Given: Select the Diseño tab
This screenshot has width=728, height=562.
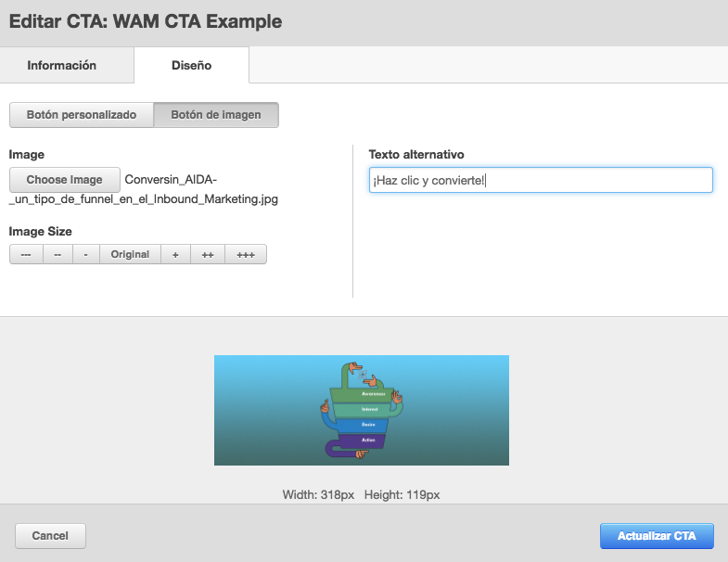Looking at the screenshot, I should 191,66.
